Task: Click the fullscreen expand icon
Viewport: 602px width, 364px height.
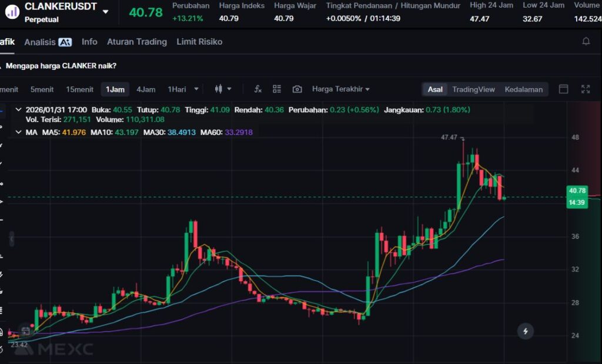Action: pos(586,89)
